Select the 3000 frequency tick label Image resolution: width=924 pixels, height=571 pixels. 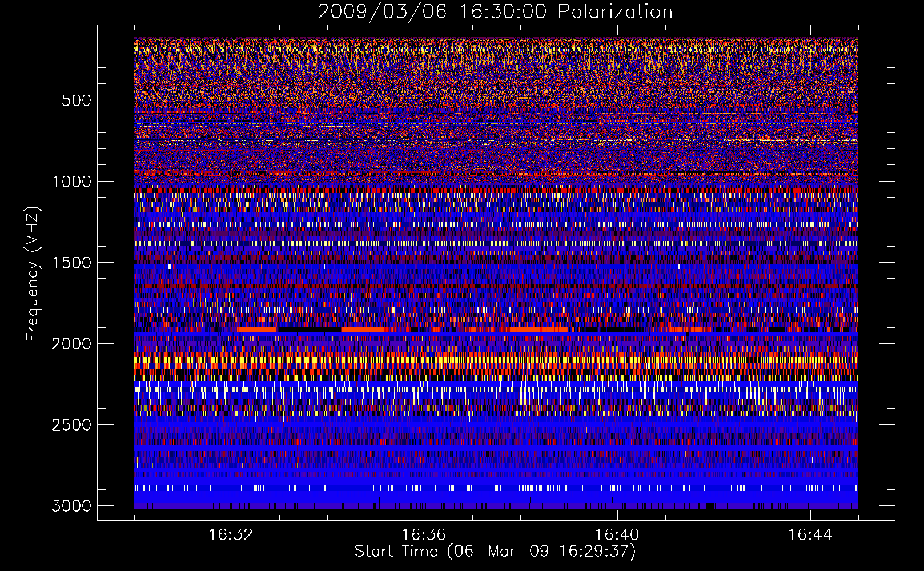click(71, 506)
